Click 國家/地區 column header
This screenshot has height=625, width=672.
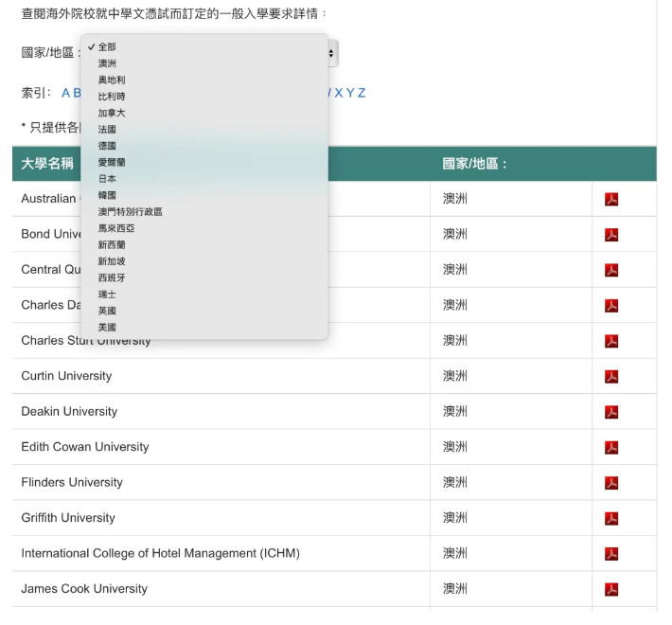474,164
